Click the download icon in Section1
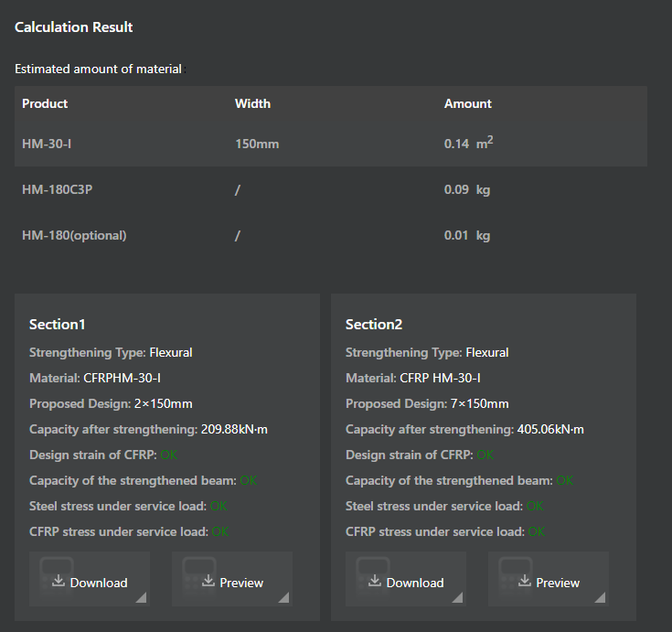Viewport: 672px width, 632px height. point(59,581)
